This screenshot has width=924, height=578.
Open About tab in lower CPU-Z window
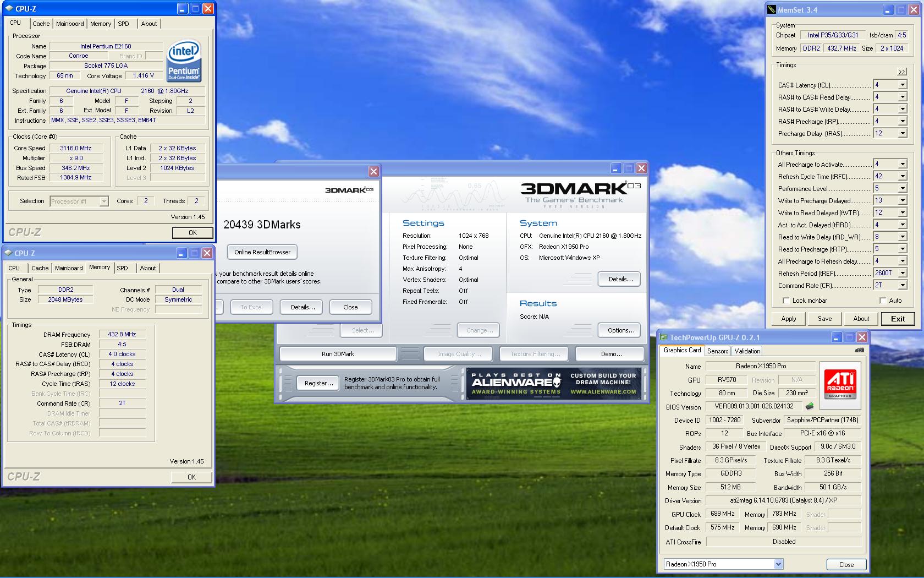[x=147, y=268]
